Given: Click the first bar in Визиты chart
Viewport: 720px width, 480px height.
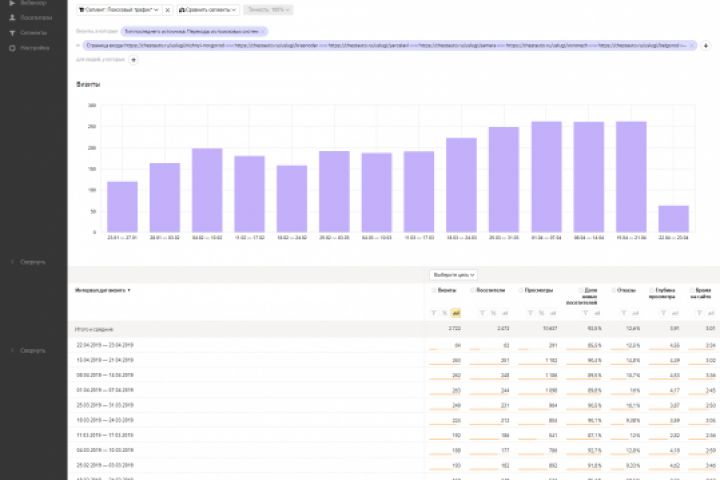Looking at the screenshot, I should [122, 207].
